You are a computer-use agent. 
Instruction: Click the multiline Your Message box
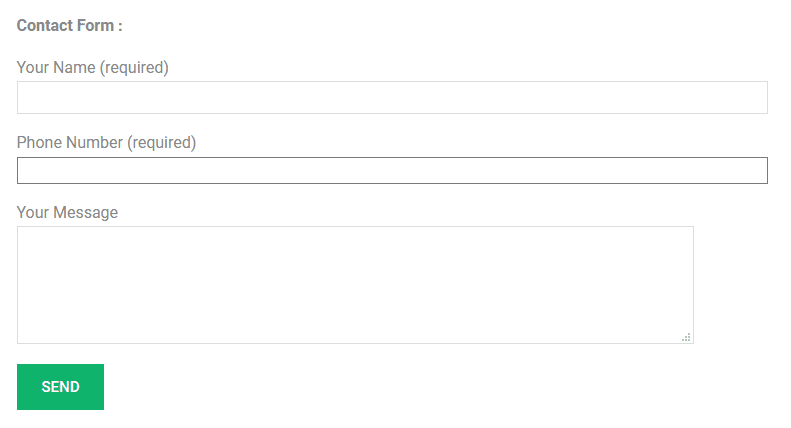355,285
